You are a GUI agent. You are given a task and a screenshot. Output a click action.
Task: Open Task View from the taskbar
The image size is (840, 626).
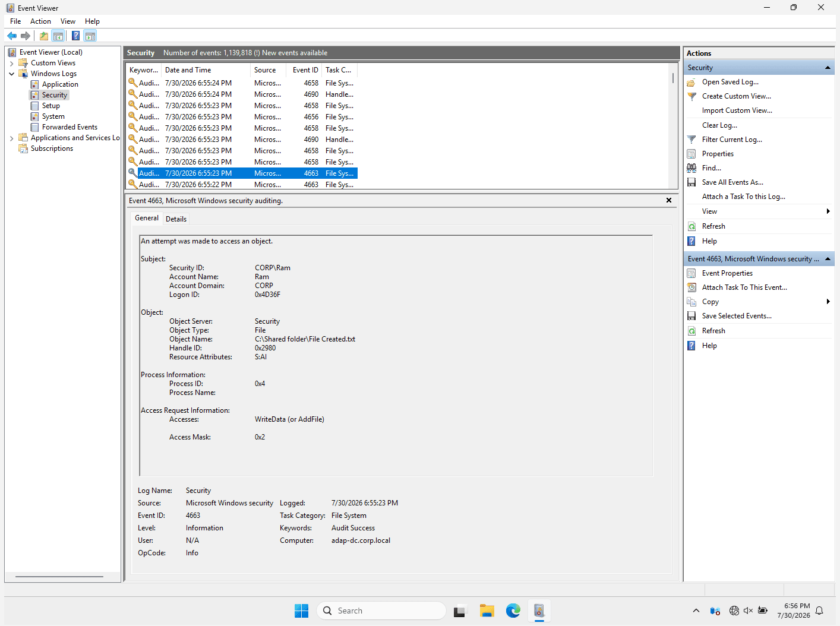[460, 611]
